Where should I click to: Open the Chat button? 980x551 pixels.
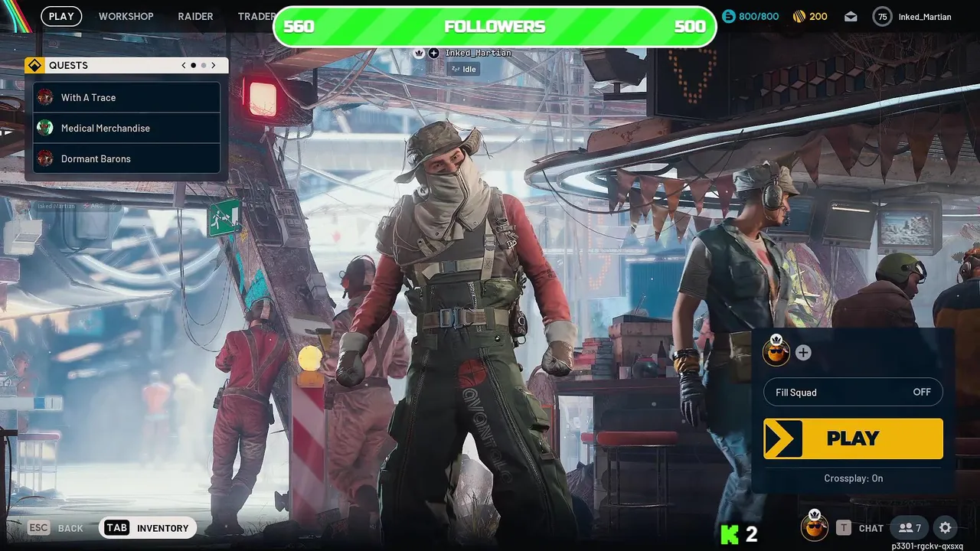coord(861,528)
